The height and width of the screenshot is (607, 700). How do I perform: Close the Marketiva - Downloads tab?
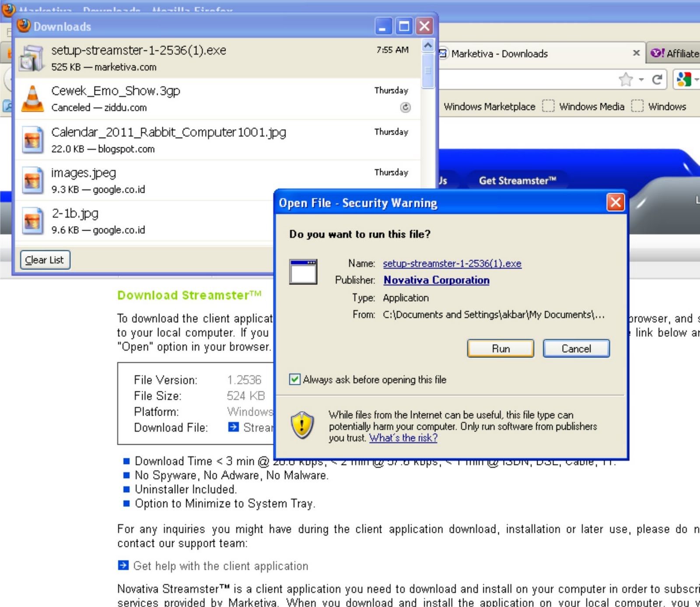click(636, 53)
